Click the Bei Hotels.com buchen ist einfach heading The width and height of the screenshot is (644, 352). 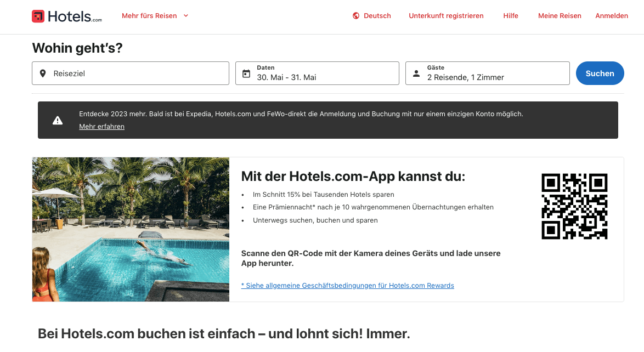pyautogui.click(x=224, y=333)
